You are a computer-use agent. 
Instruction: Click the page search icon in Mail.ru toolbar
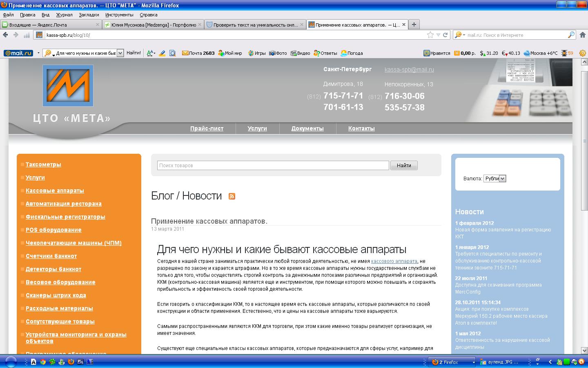[x=172, y=53]
